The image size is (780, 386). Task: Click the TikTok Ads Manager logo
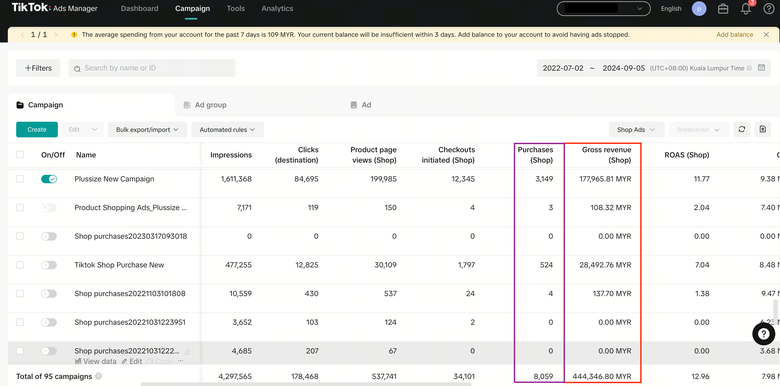pos(55,8)
